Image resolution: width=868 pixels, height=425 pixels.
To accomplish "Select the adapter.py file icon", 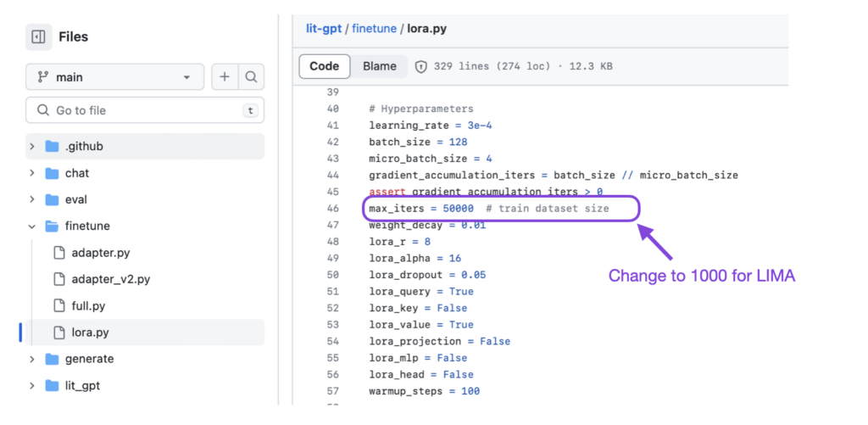I will tap(59, 253).
